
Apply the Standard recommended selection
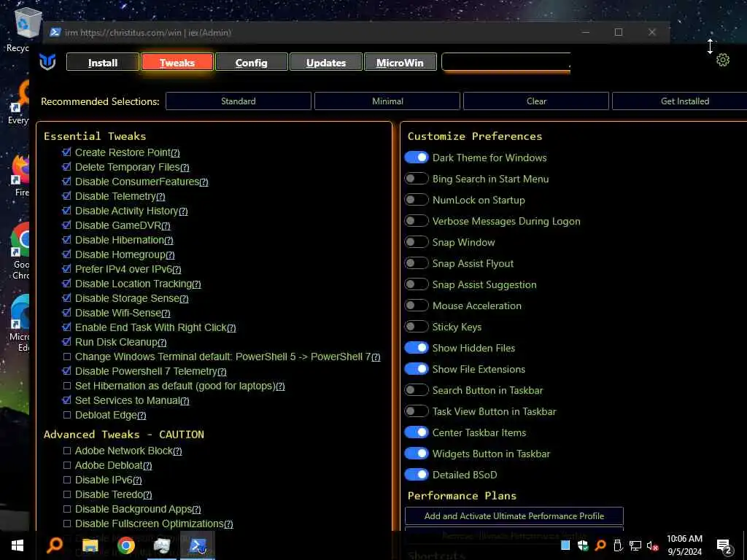239,101
